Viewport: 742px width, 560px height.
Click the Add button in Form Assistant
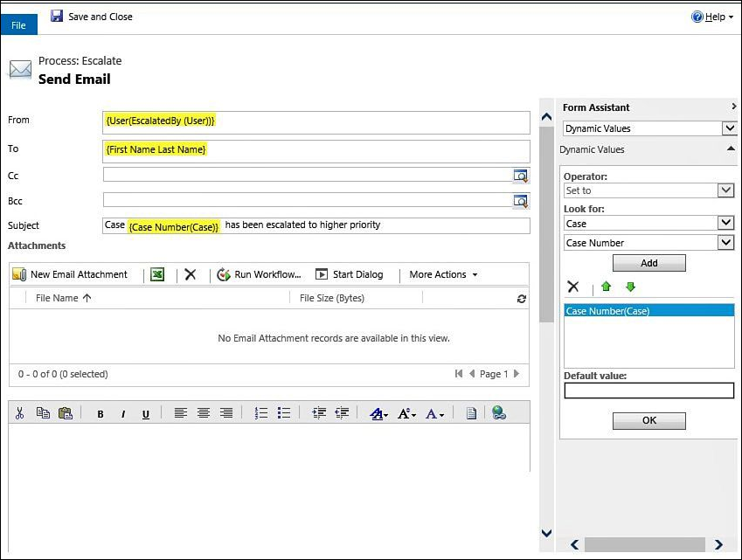[648, 263]
